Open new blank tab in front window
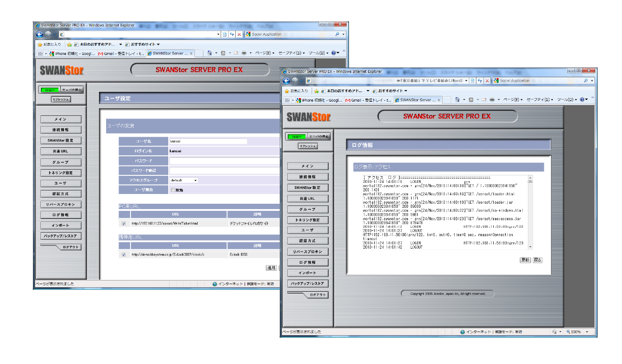This screenshot has width=622, height=364. (x=447, y=100)
